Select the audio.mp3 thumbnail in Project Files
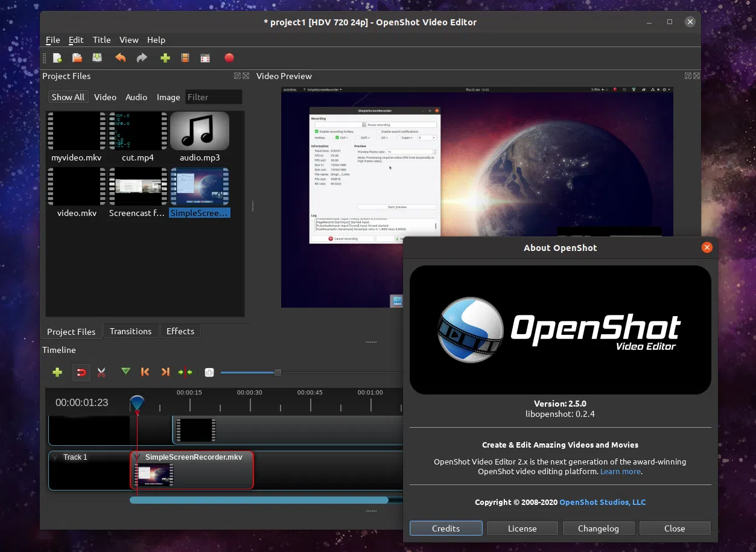Screen dimensions: 756x552 point(199,130)
